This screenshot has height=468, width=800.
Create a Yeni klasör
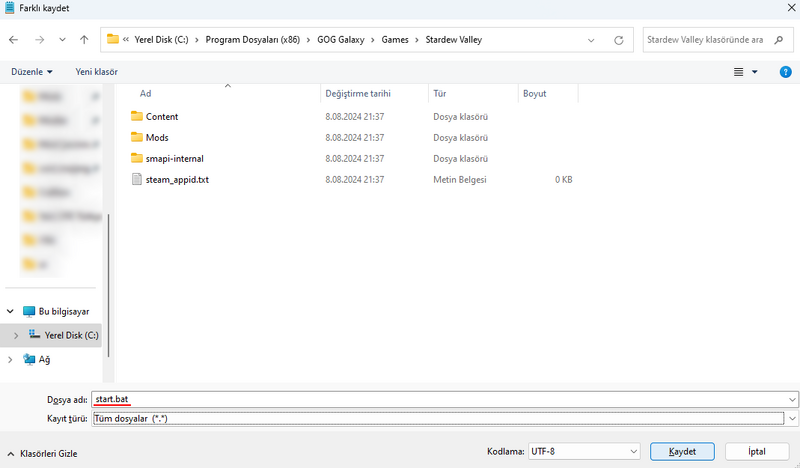(x=96, y=72)
